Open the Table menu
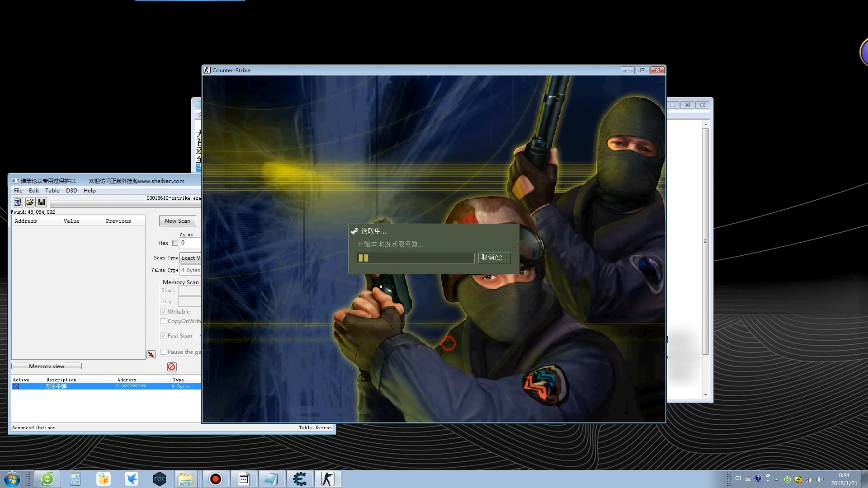This screenshot has width=868, height=488. [52, 190]
